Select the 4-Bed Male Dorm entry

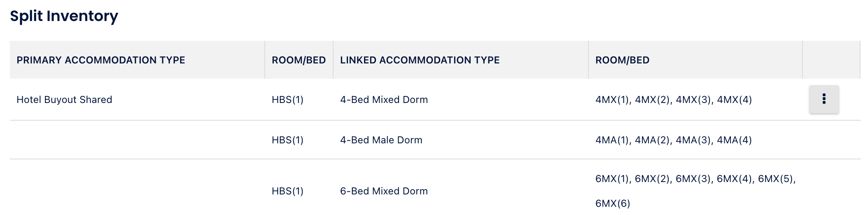[381, 140]
